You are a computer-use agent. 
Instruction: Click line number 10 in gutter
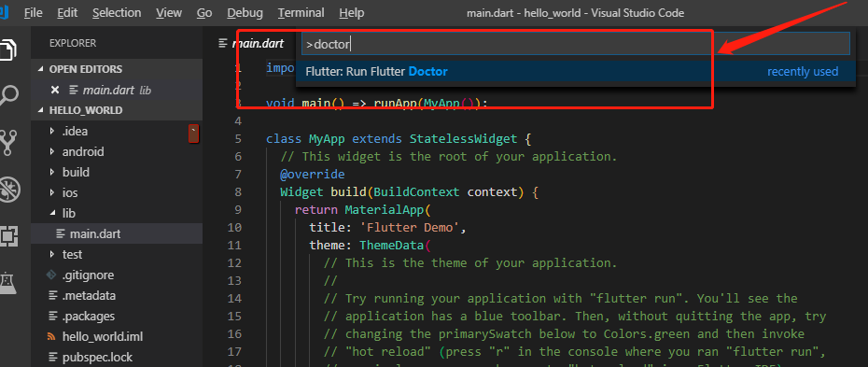(234, 228)
